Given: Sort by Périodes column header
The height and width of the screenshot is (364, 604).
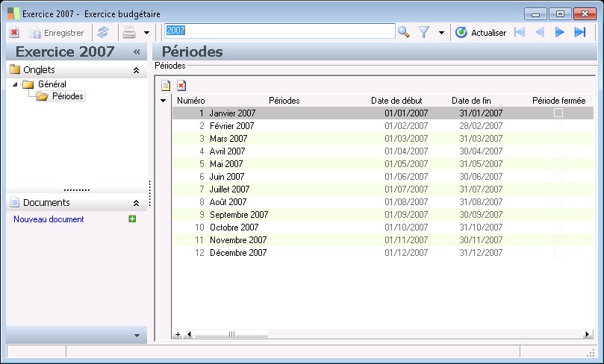Looking at the screenshot, I should [x=284, y=101].
